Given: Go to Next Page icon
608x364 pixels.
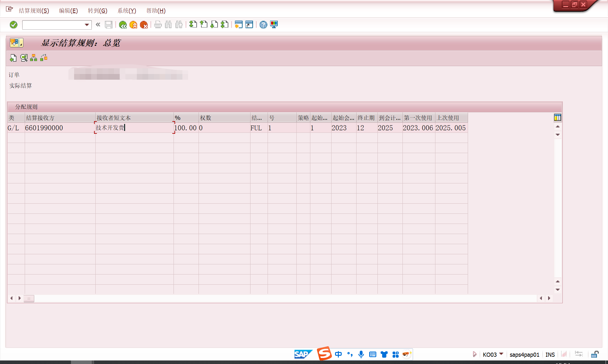Looking at the screenshot, I should click(214, 24).
